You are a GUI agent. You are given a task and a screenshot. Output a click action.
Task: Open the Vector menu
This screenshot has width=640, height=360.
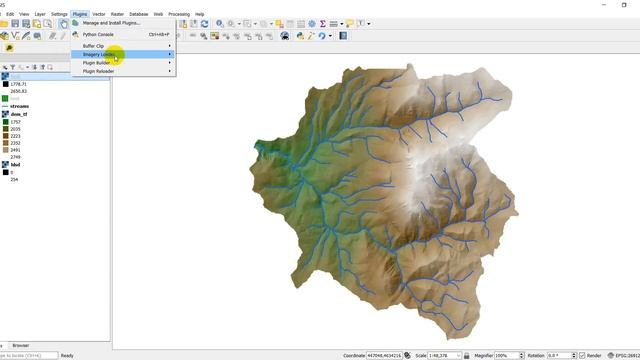point(98,14)
